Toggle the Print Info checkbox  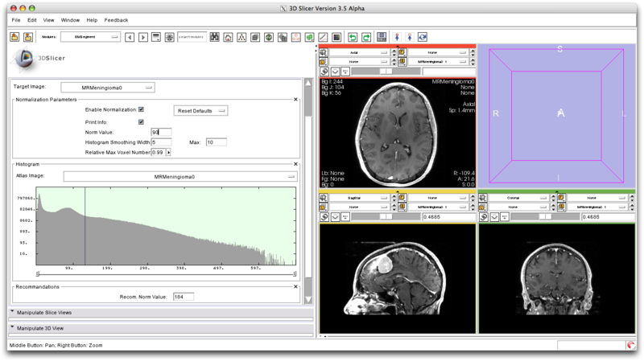(x=142, y=122)
